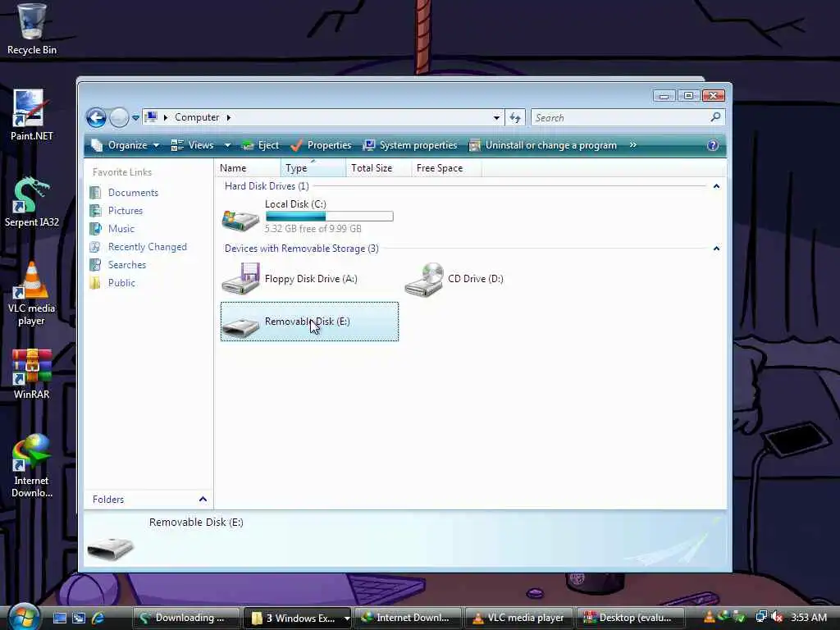Select the Computer breadcrumb in address bar
Image resolution: width=840 pixels, height=630 pixels.
[x=197, y=117]
